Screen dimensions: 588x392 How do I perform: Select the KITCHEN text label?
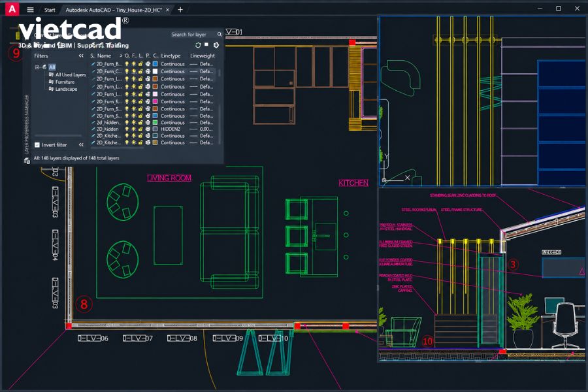pos(353,183)
